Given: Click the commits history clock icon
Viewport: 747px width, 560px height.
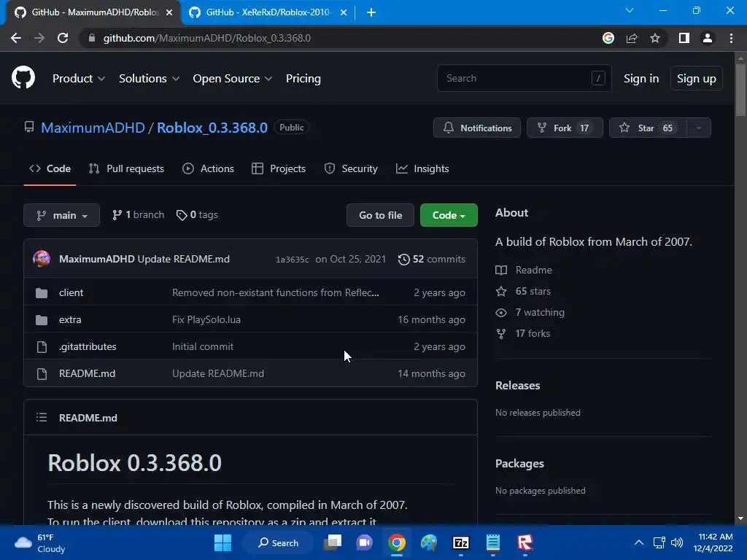Looking at the screenshot, I should tap(404, 259).
